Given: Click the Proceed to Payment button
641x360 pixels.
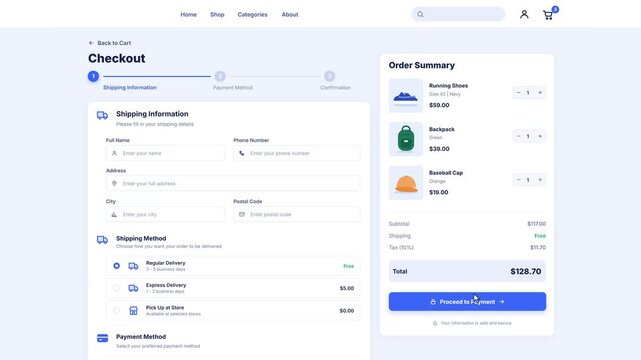Looking at the screenshot, I should point(467,302).
